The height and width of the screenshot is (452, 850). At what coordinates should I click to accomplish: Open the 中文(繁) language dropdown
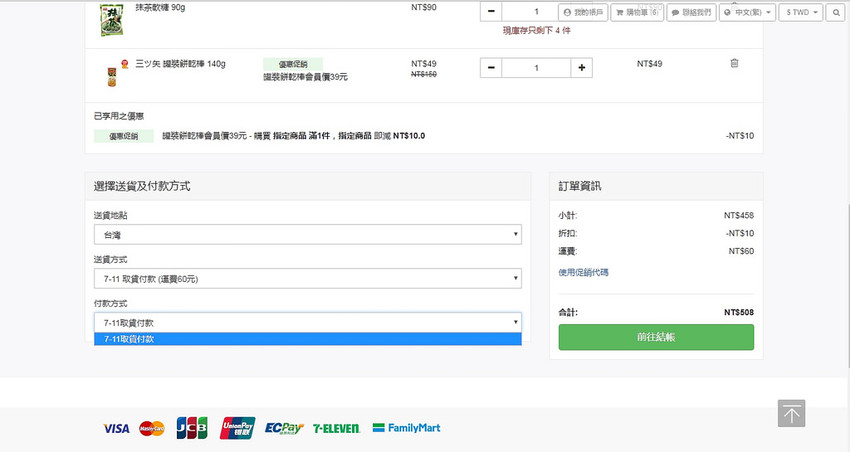(748, 12)
